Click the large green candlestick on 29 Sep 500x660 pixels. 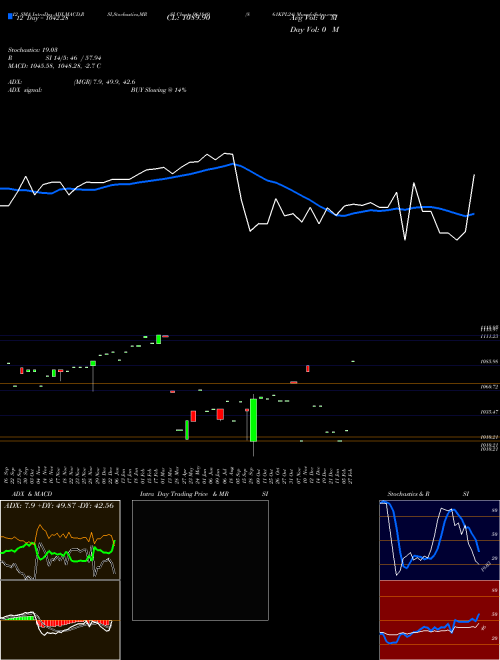[253, 420]
